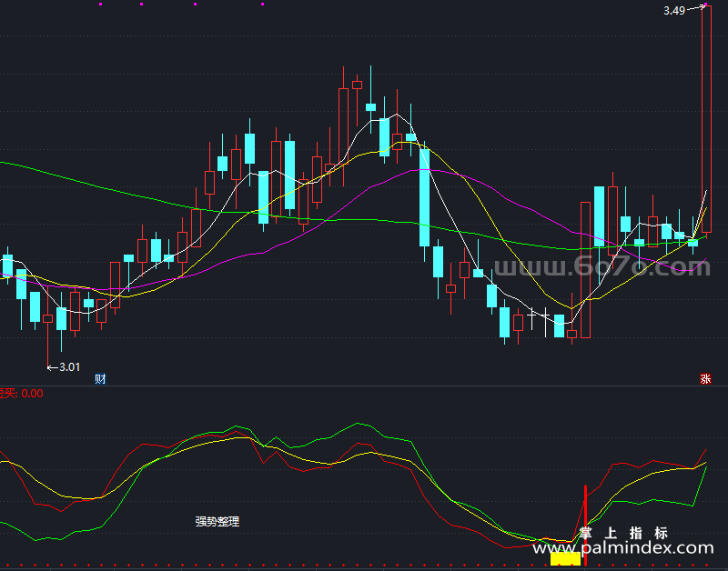Image resolution: width=728 pixels, height=571 pixels.
Task: Click the 3.01 low price label
Action: point(70,367)
